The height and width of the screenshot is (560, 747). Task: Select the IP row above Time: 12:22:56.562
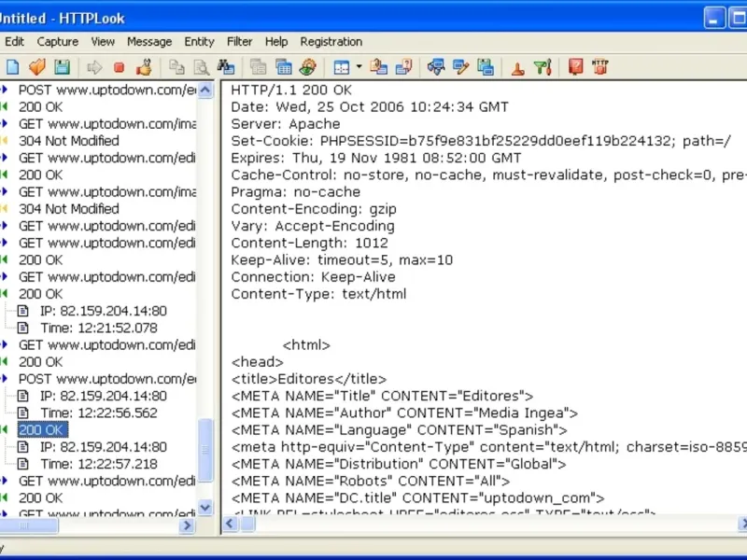point(104,396)
